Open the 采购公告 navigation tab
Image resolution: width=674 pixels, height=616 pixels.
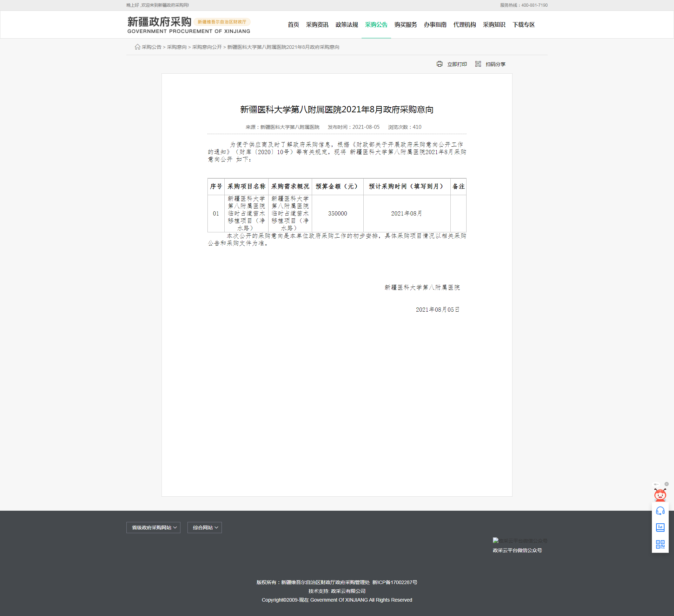click(376, 25)
